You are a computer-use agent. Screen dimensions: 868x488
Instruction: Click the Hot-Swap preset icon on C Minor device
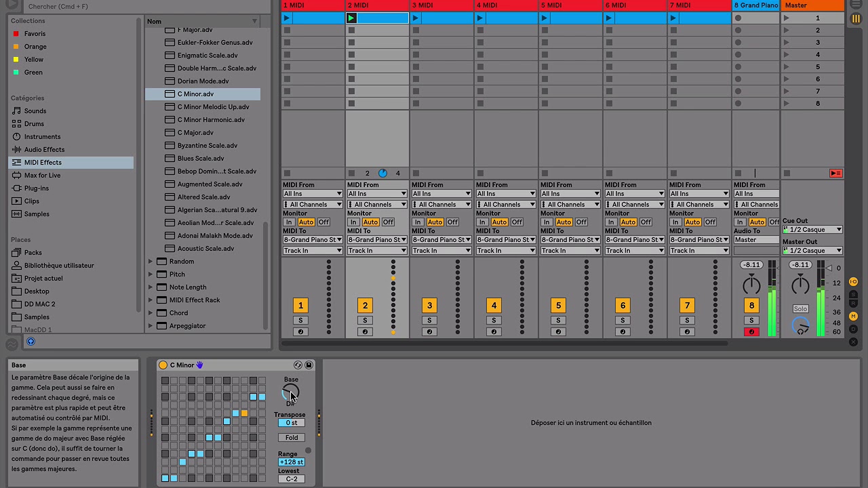tap(298, 365)
